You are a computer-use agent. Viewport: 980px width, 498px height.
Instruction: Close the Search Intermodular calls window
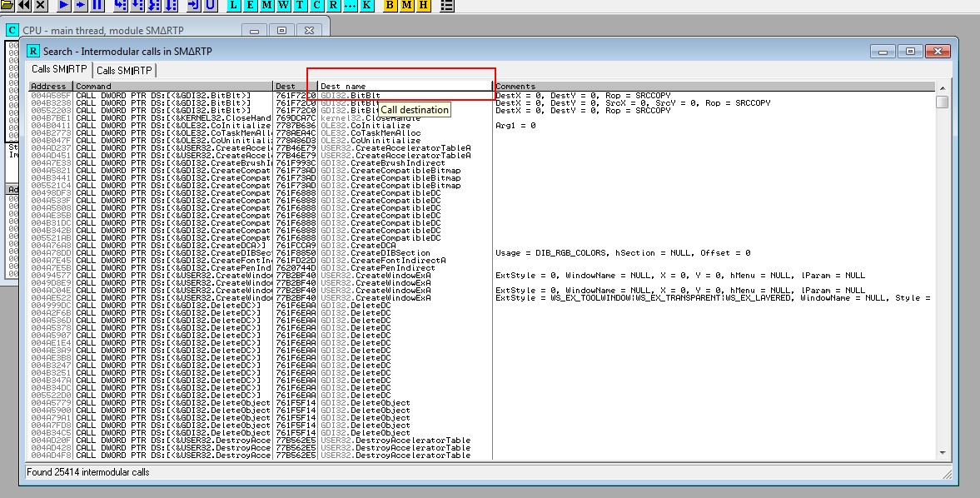click(938, 52)
